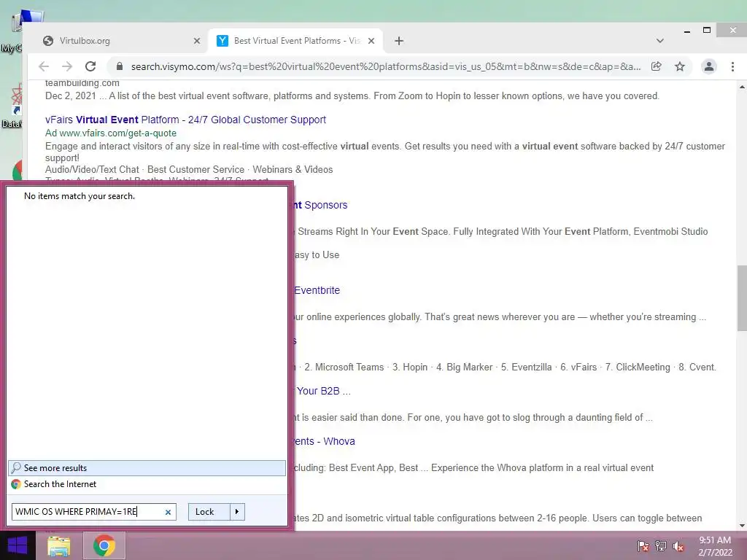
Task: Open the Your B2B result link
Action: 322,391
